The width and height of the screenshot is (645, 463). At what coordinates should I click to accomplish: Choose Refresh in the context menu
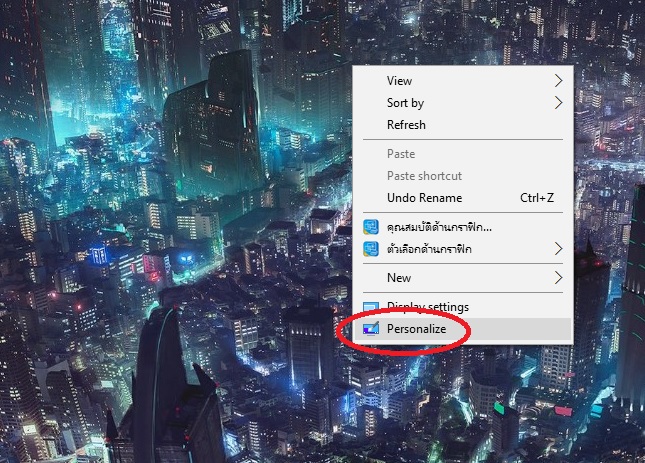463,125
